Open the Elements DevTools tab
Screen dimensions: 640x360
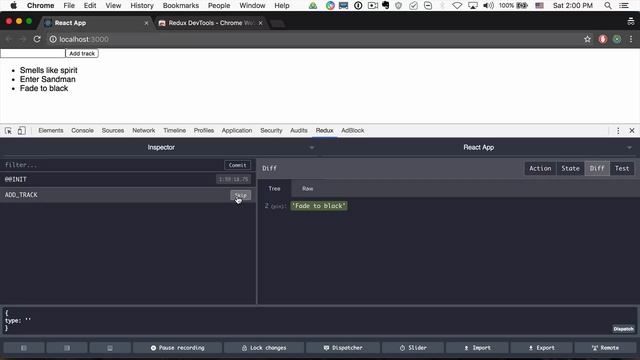point(51,131)
